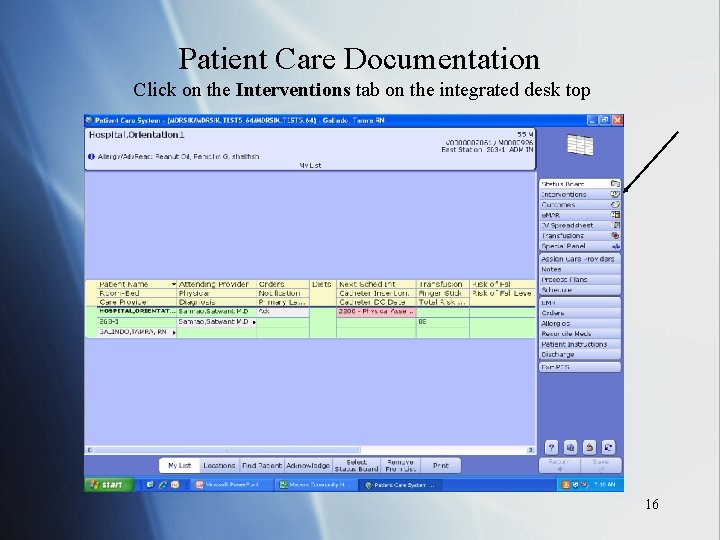Viewport: 720px width, 540px height.
Task: Select the Find Patient tab
Action: tap(262, 466)
